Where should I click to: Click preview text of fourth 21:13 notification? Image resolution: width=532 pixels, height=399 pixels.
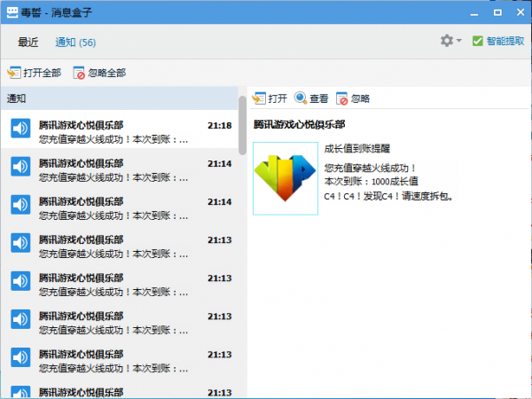[113, 368]
